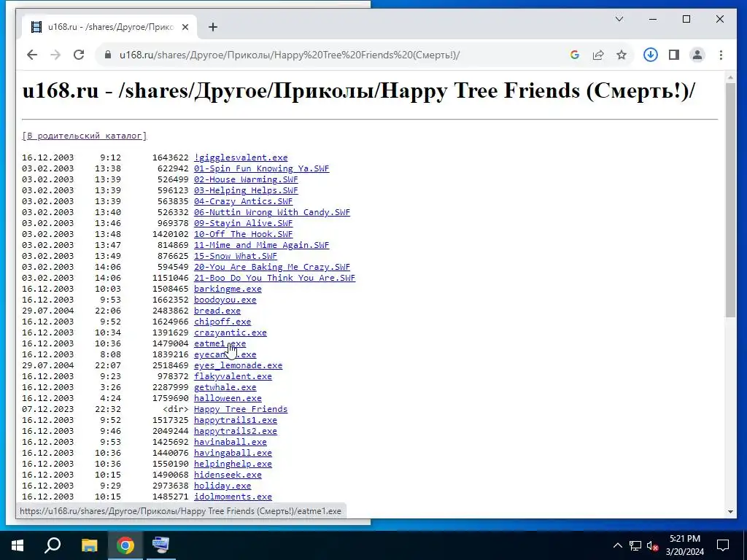Download idolmoments.exe file
747x560 pixels.
(x=233, y=497)
